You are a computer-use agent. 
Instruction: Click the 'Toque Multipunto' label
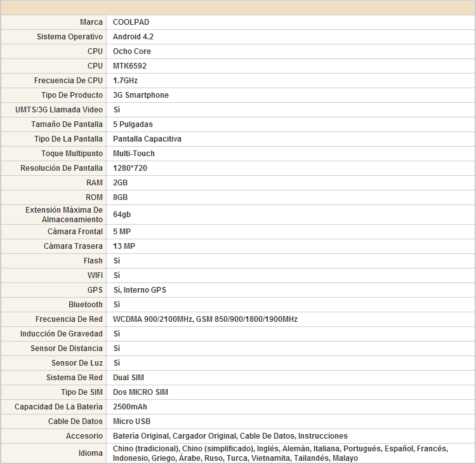click(72, 154)
